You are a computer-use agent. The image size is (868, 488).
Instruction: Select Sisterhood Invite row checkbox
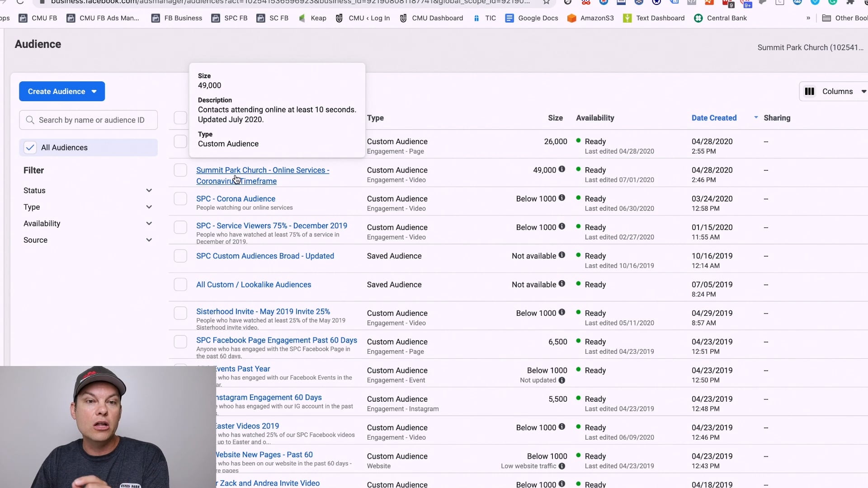tap(180, 313)
